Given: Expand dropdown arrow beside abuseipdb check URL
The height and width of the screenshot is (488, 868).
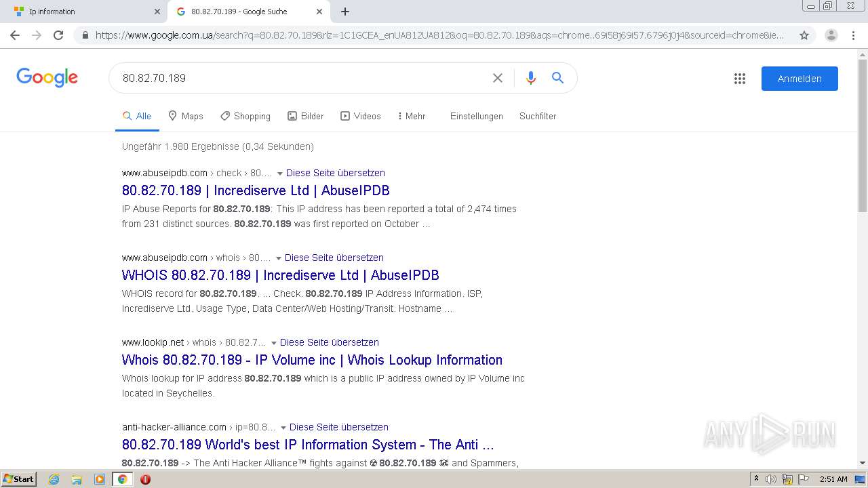Looking at the screenshot, I should 279,174.
